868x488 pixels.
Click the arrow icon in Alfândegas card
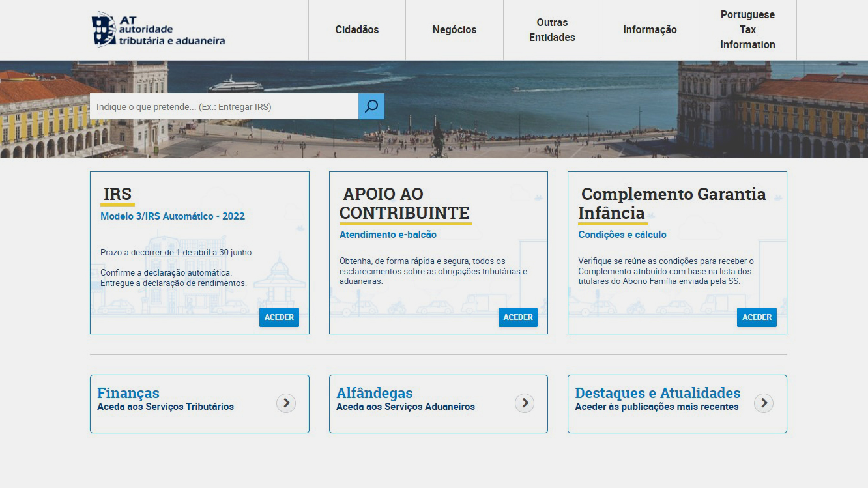[525, 403]
